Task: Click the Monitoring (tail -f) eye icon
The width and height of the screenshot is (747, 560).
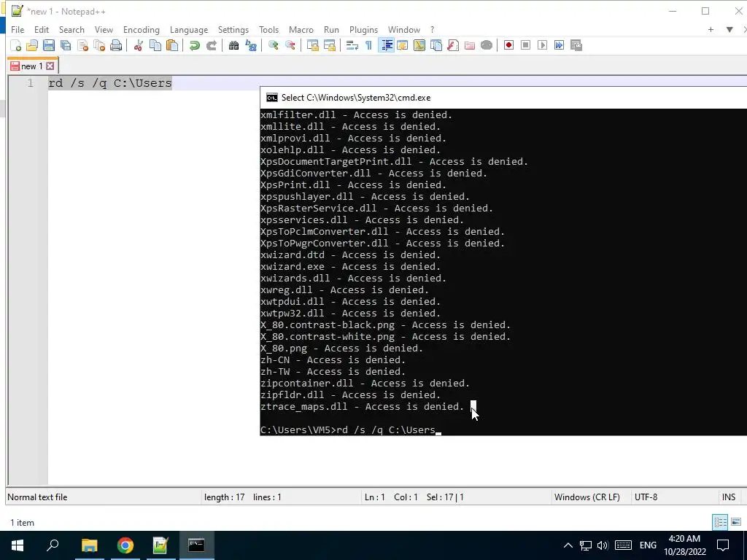Action: 487,45
